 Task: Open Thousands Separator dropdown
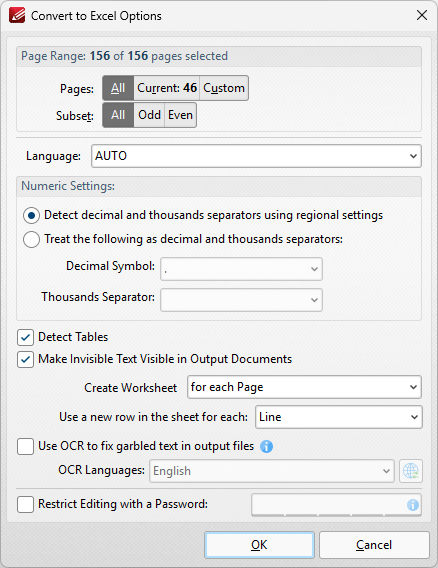pyautogui.click(x=241, y=300)
